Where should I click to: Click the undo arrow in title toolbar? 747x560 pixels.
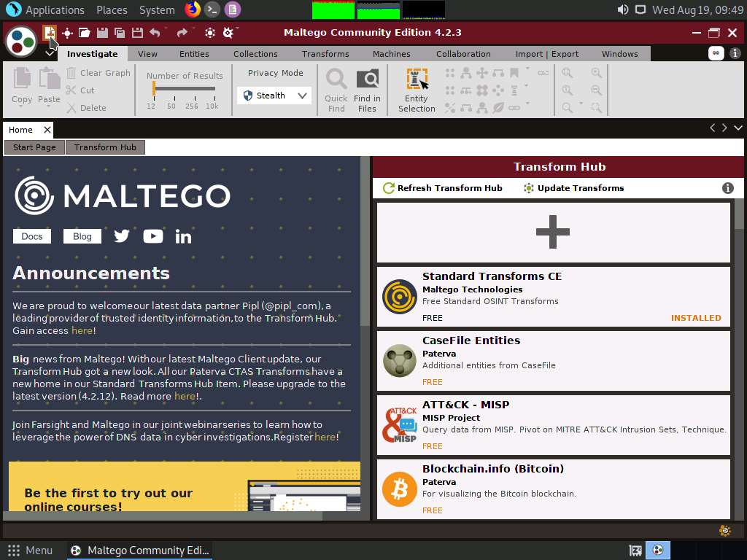155,33
